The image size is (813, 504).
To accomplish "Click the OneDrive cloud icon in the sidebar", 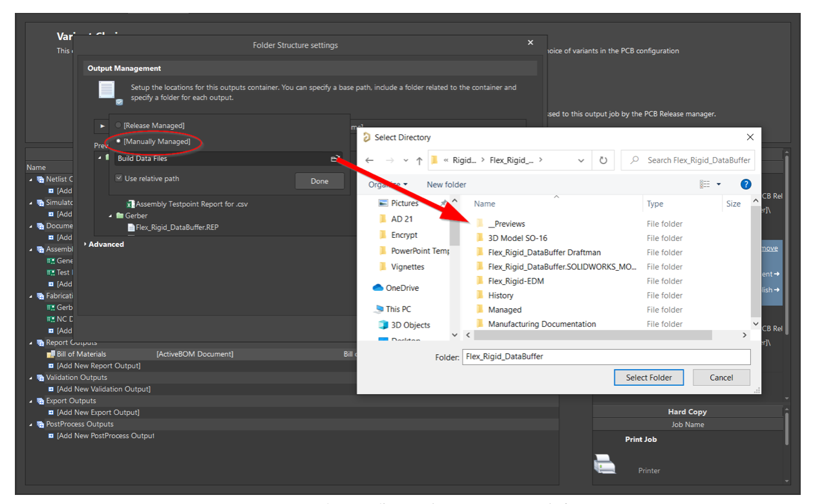I will pos(378,288).
